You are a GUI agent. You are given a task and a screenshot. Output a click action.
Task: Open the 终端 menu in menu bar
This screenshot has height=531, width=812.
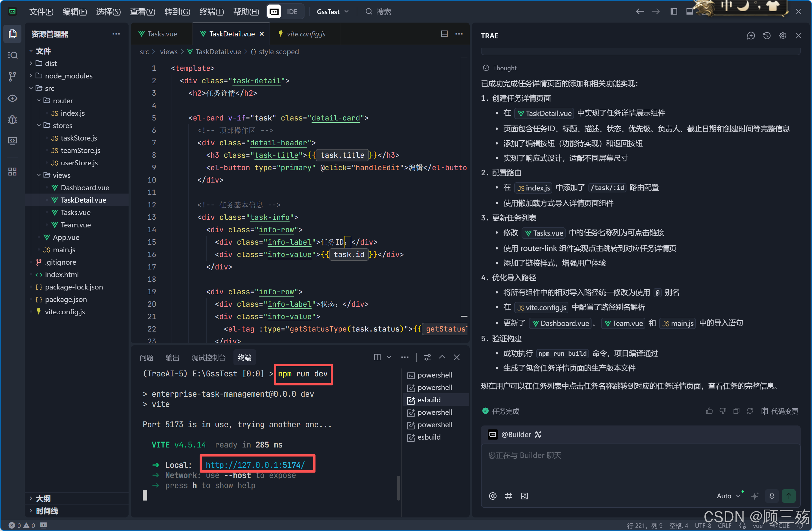[211, 12]
